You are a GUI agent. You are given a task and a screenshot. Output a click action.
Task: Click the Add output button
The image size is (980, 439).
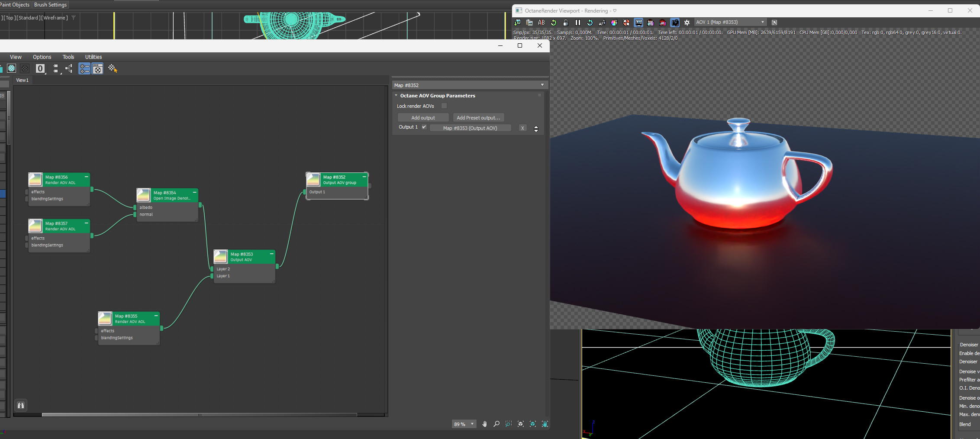[x=423, y=117]
